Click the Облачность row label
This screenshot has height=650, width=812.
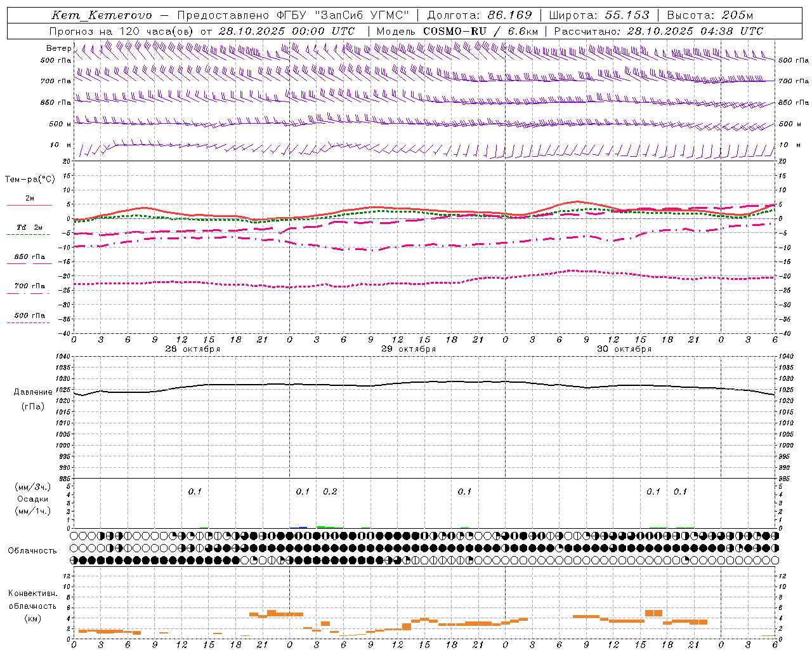coord(32,551)
